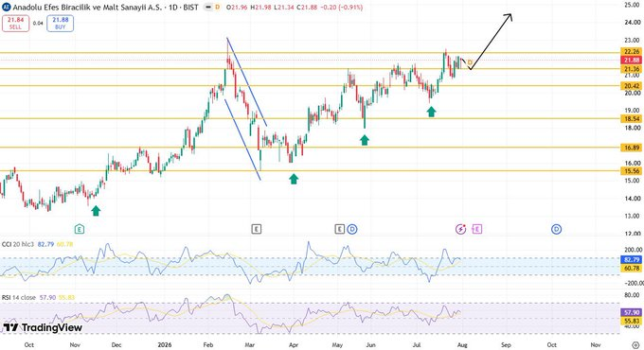Click the 23.00 price axis label
Image resolution: width=644 pixels, height=350 pixels.
click(x=632, y=40)
